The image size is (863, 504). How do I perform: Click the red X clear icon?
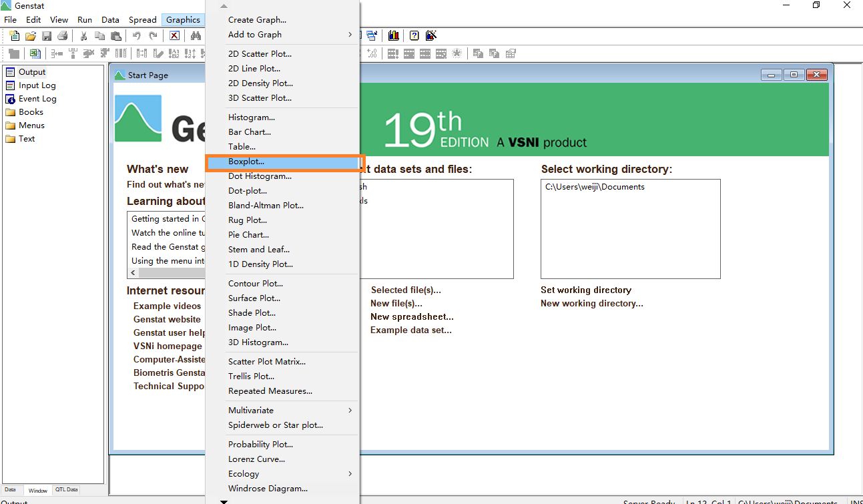coord(174,36)
